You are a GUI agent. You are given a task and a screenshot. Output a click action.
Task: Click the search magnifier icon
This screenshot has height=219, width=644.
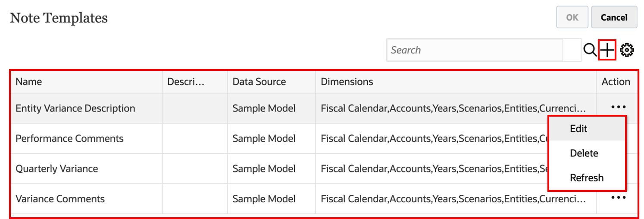(x=590, y=51)
